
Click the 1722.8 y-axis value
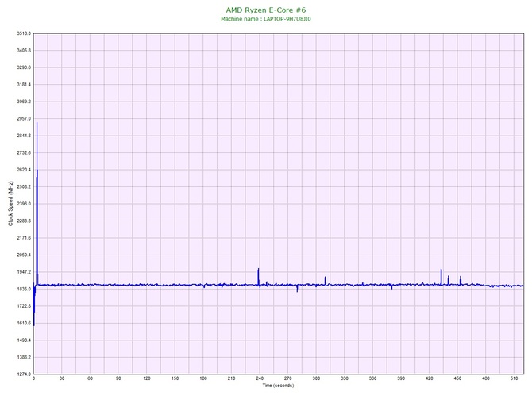(24, 305)
